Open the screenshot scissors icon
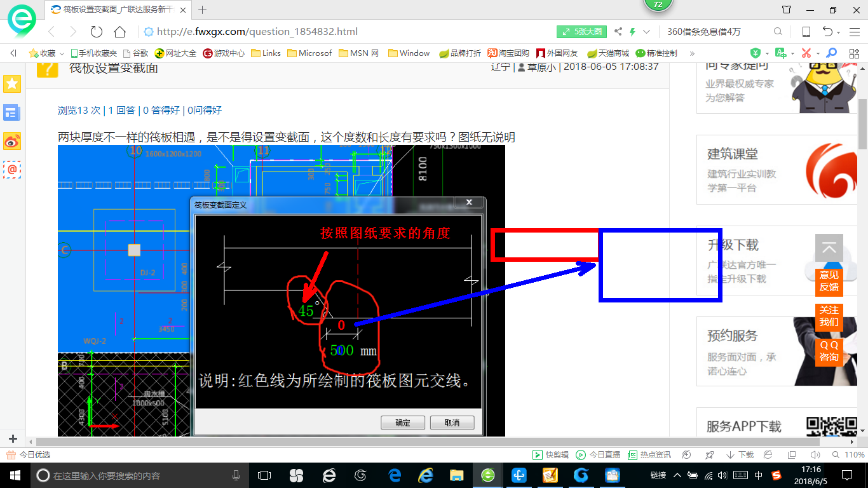868x488 pixels. (806, 53)
